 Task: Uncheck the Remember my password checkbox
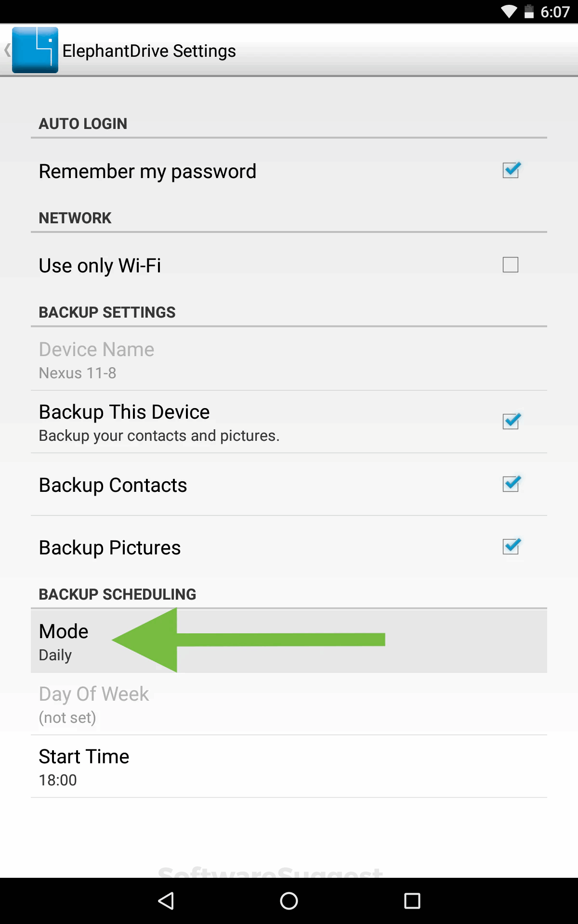click(x=511, y=170)
